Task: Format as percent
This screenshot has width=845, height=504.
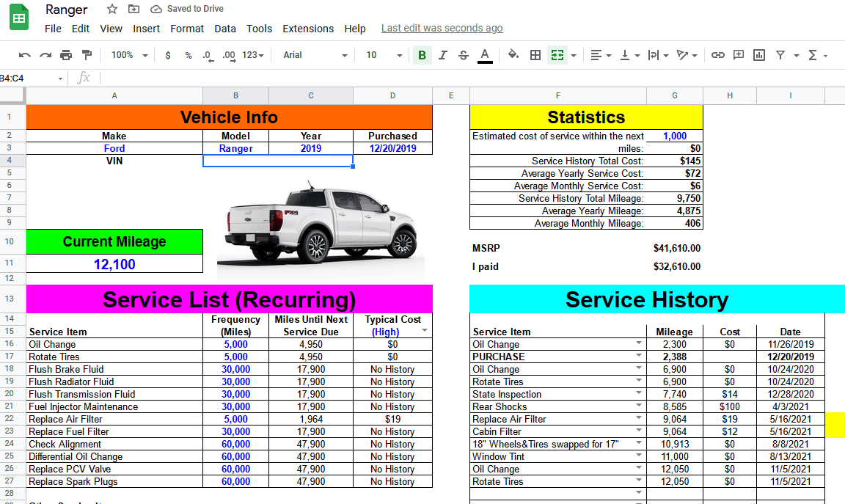Action: click(188, 55)
